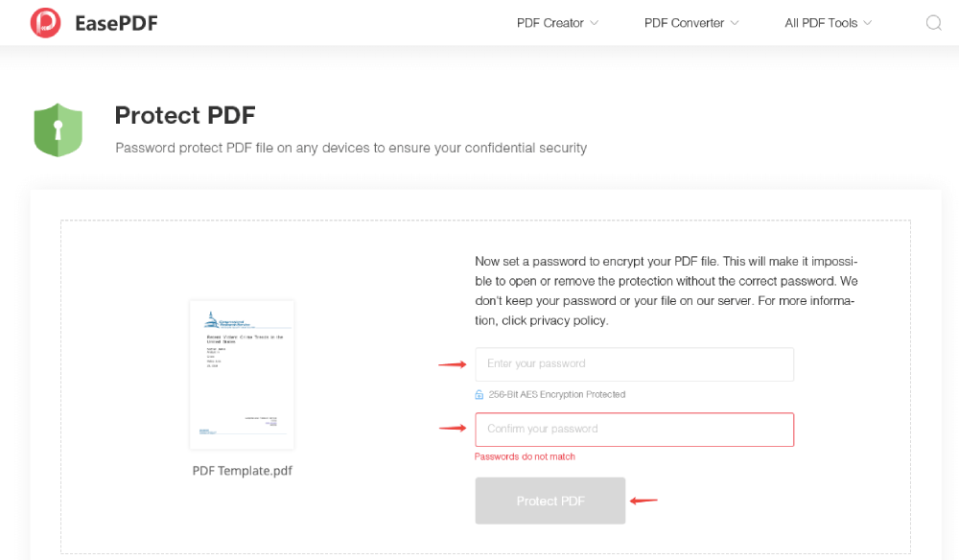This screenshot has height=560, width=959.
Task: Expand the All PDF Tools chevron
Action: click(x=868, y=23)
